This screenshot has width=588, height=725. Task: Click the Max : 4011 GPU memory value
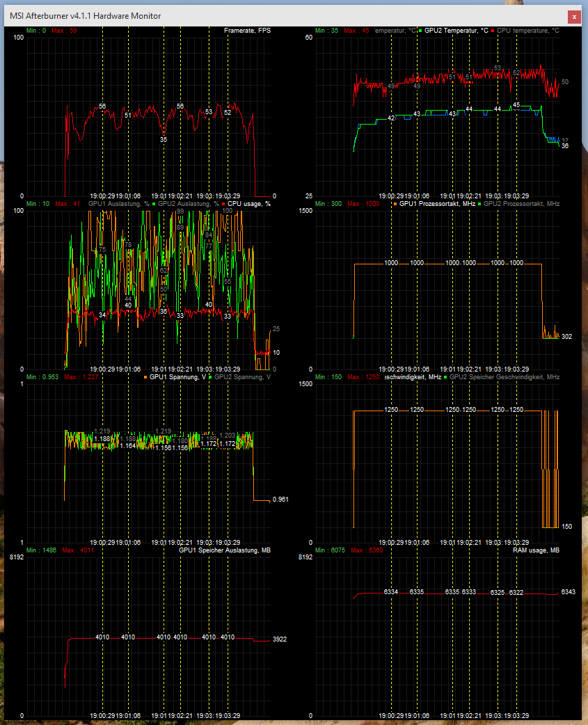pyautogui.click(x=78, y=550)
